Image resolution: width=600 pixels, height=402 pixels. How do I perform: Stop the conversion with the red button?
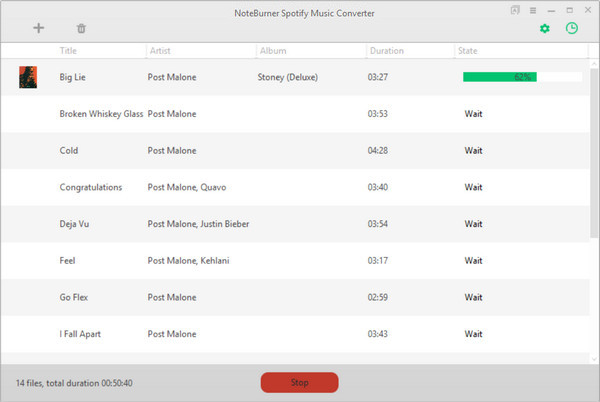300,382
